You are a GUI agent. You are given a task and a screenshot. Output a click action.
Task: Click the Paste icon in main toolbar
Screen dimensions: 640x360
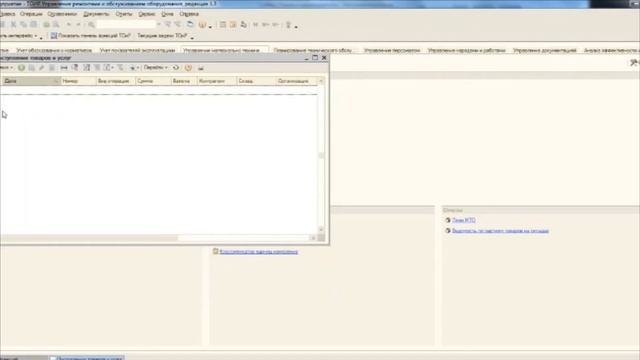[x=34, y=25]
